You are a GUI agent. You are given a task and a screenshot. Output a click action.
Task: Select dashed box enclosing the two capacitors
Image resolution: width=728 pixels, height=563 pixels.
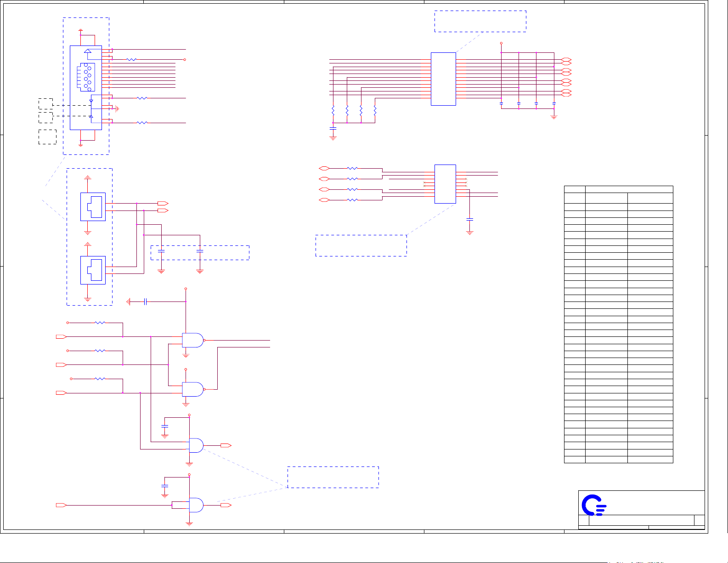pos(200,253)
